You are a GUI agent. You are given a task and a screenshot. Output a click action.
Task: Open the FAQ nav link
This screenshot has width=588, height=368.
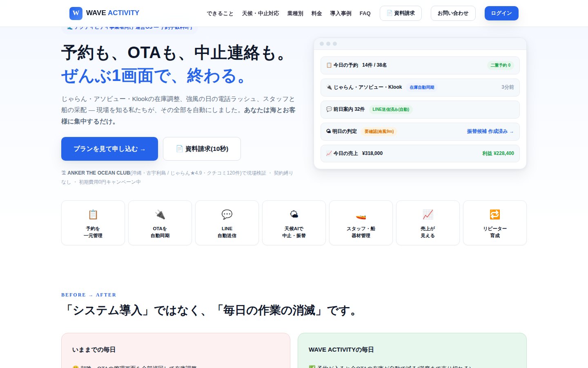(x=365, y=13)
